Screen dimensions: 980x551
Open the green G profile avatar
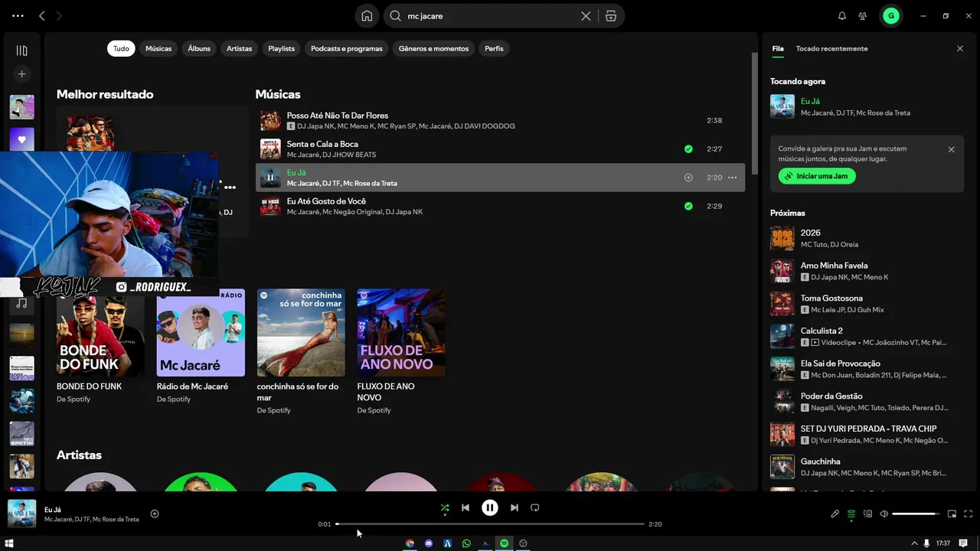pyautogui.click(x=890, y=16)
